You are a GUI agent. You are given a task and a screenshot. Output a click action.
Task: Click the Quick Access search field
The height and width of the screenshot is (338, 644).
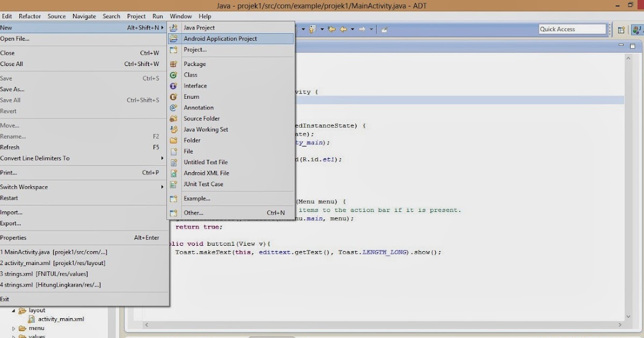tap(572, 30)
